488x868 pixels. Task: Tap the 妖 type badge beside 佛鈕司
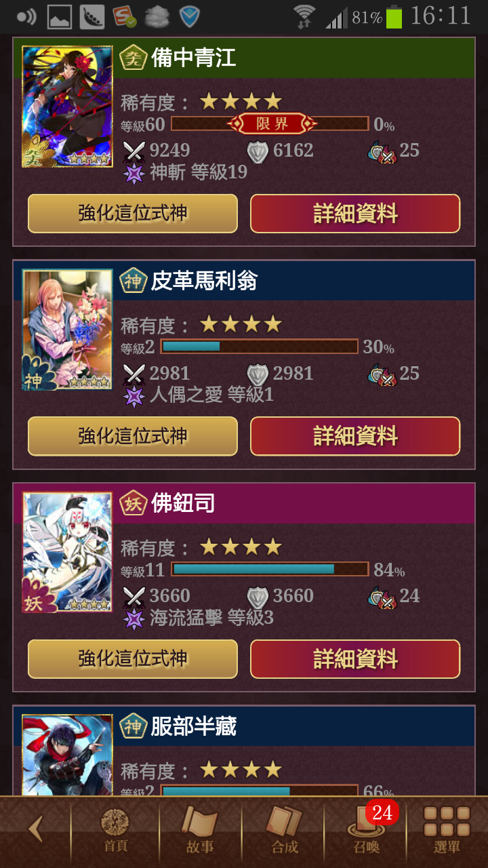(x=134, y=503)
